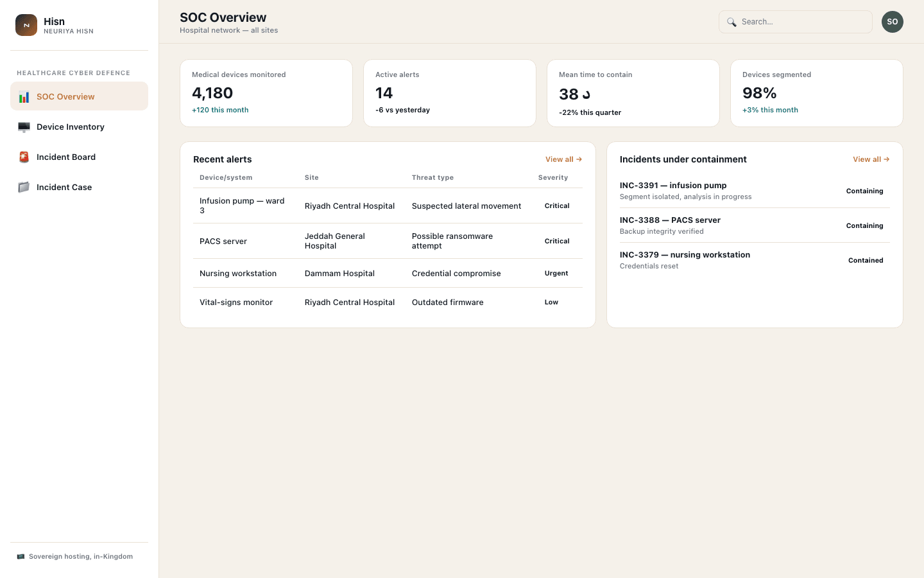Image resolution: width=924 pixels, height=578 pixels.
Task: Select the Devices segmented card
Action: [x=817, y=93]
